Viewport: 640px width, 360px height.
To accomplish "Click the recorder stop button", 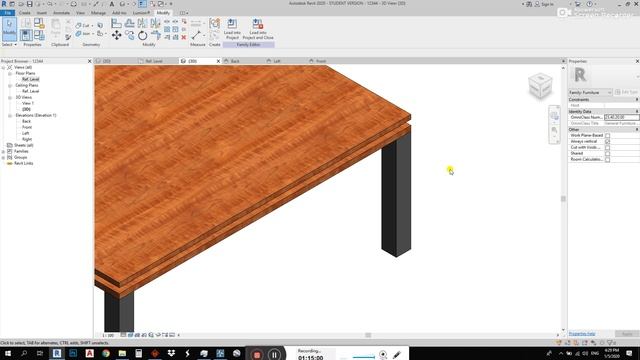I will tap(257, 355).
